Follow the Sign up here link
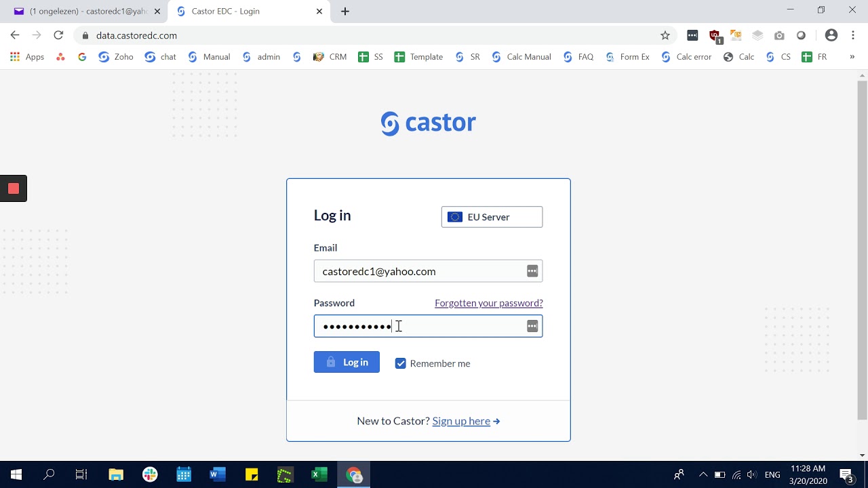868x488 pixels. [461, 421]
